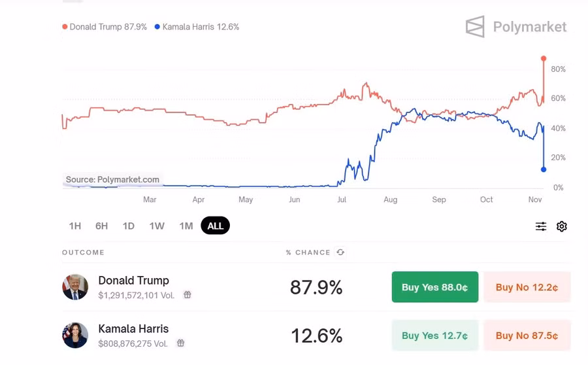Click the red Donald Trump legend dot

click(x=65, y=27)
